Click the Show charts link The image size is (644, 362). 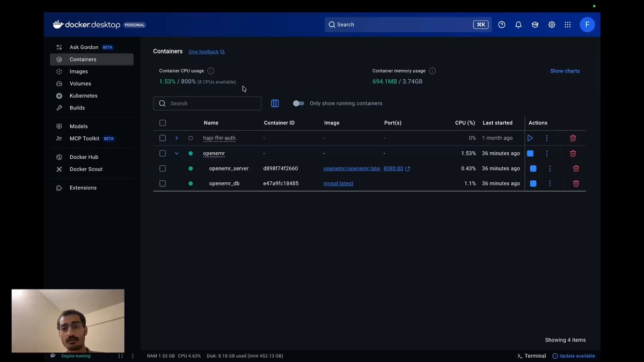[x=565, y=71]
